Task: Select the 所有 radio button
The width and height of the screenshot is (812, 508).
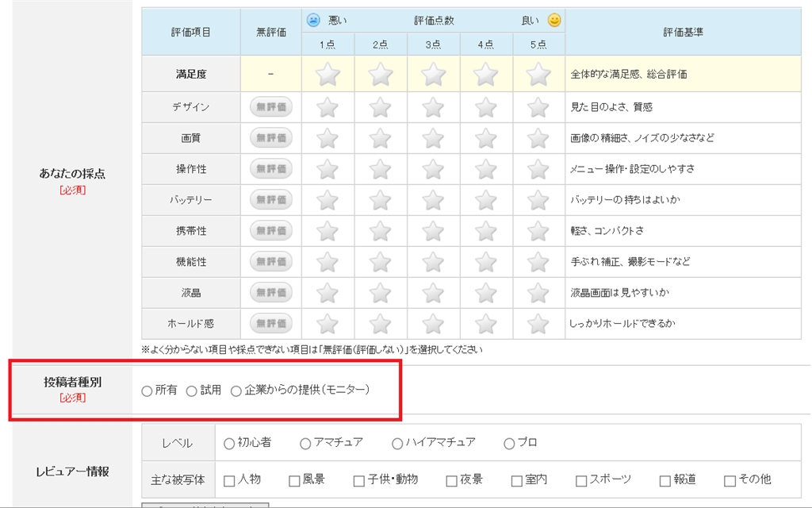Action: (x=147, y=391)
